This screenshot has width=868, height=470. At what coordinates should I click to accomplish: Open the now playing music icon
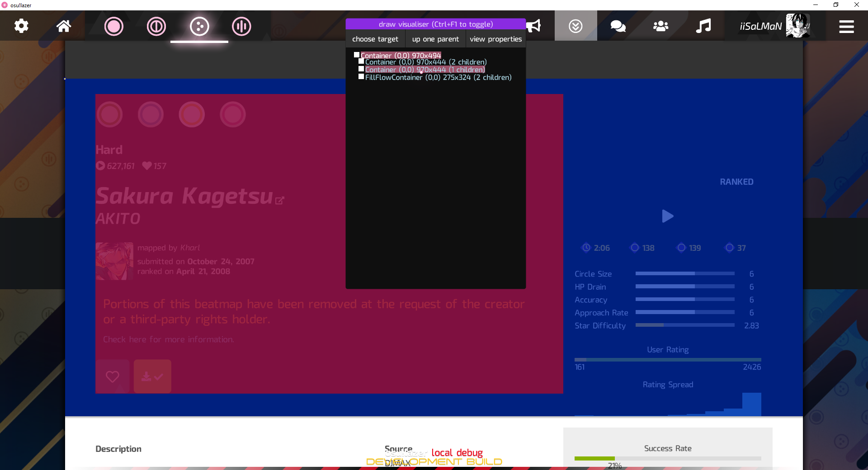point(703,26)
